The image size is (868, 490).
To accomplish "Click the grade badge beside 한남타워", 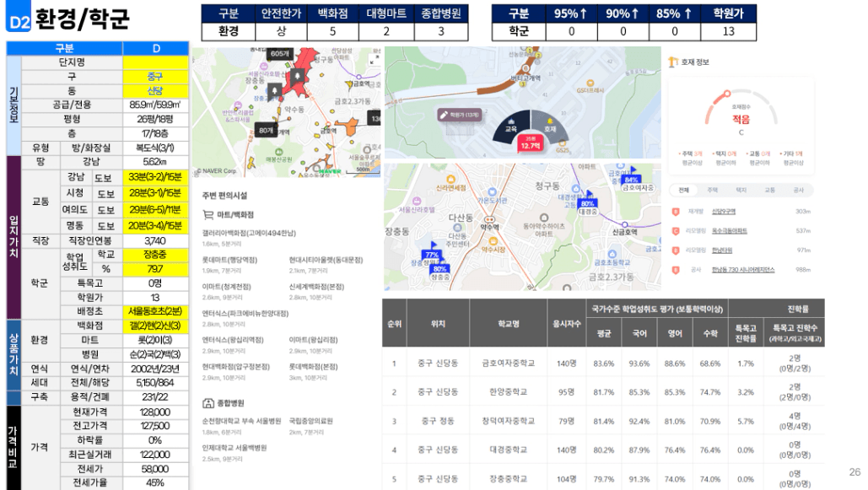I will coord(676,250).
